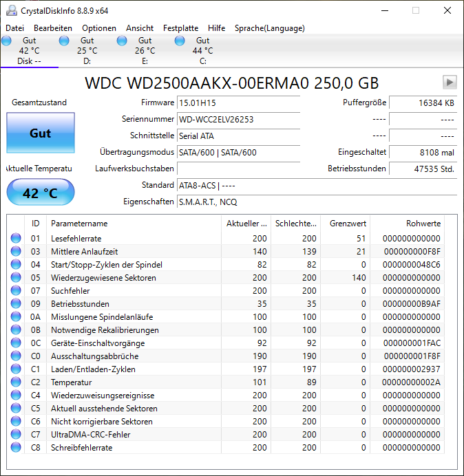Click the drive title WDC WD2500AAKX-00ERMA0

pos(232,83)
